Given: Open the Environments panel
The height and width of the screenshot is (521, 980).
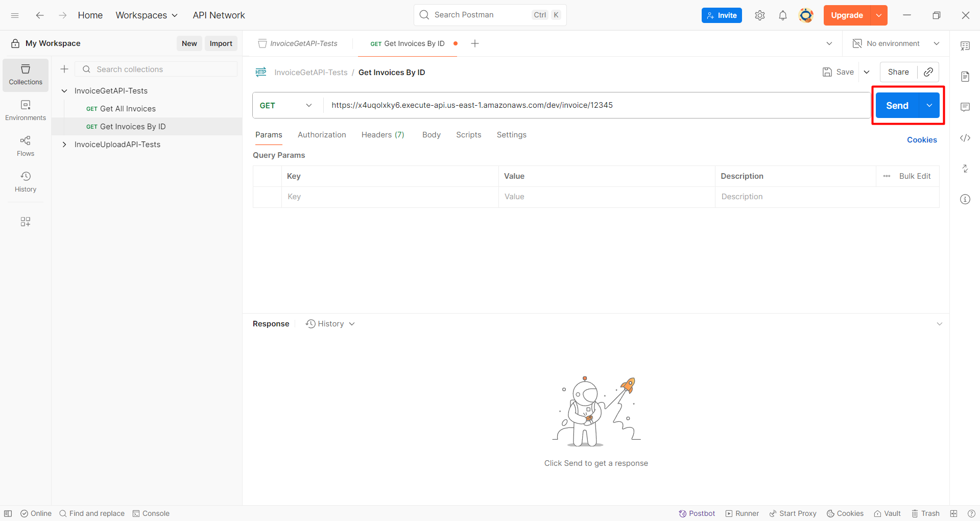Looking at the screenshot, I should point(25,110).
